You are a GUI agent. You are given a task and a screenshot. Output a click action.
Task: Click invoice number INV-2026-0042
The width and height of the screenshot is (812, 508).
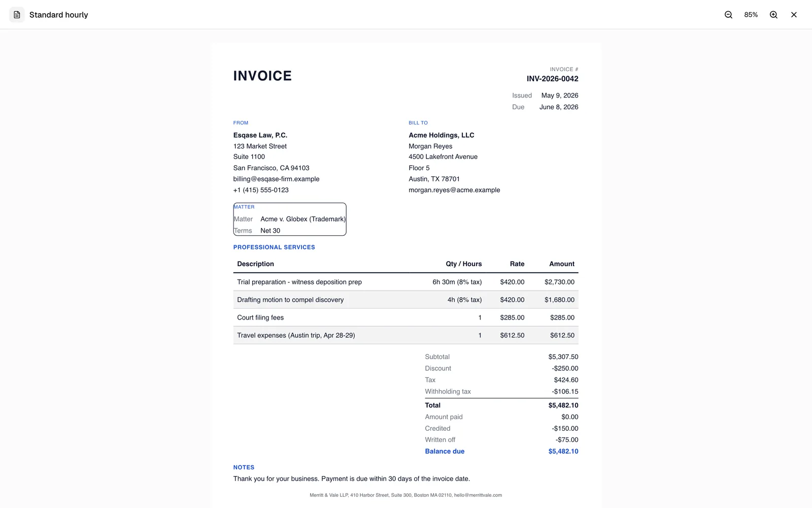(552, 79)
